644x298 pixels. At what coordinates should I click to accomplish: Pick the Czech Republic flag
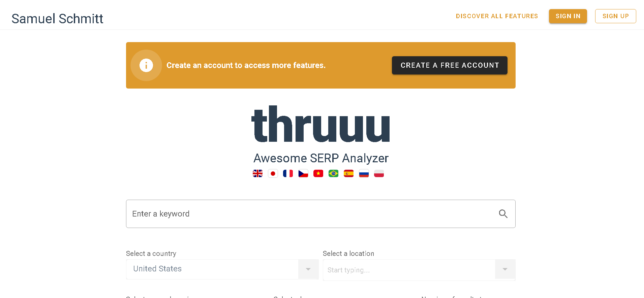[303, 173]
